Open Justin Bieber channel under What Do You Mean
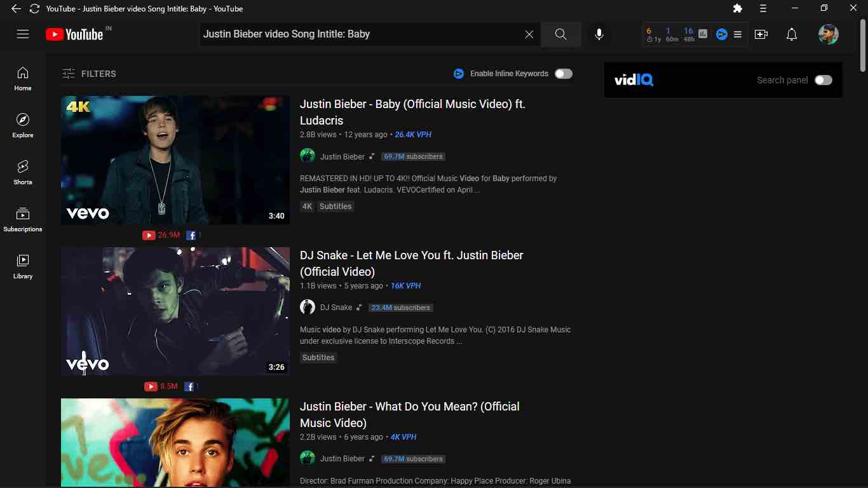Screen dimensions: 868x488 (342, 459)
